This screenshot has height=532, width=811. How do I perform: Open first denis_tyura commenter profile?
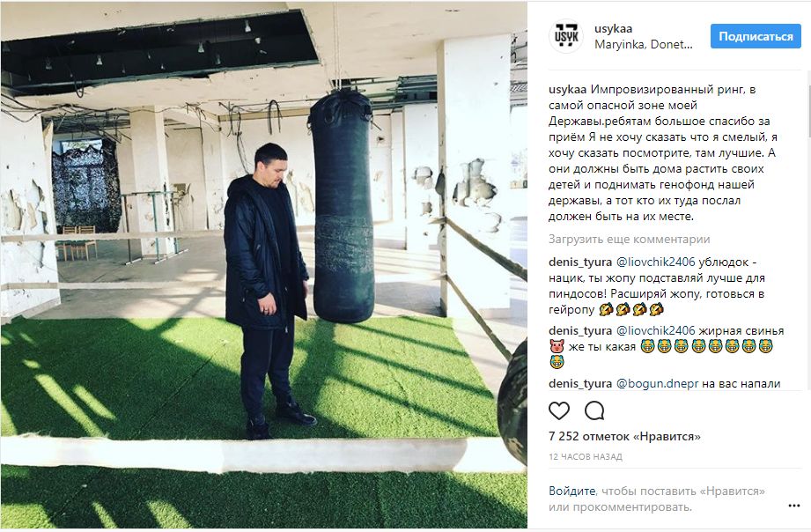tap(580, 262)
